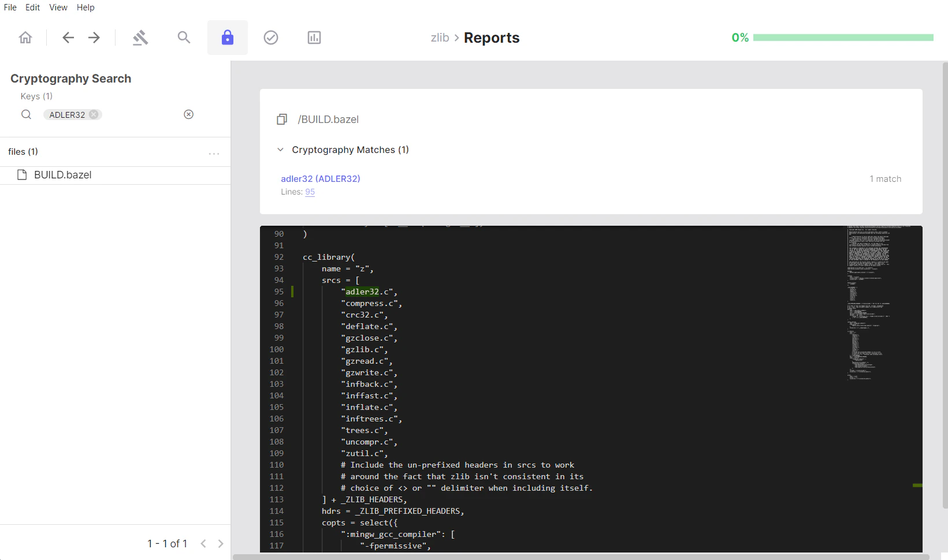Image resolution: width=948 pixels, height=560 pixels.
Task: Navigate forward with the right arrow
Action: click(x=94, y=38)
